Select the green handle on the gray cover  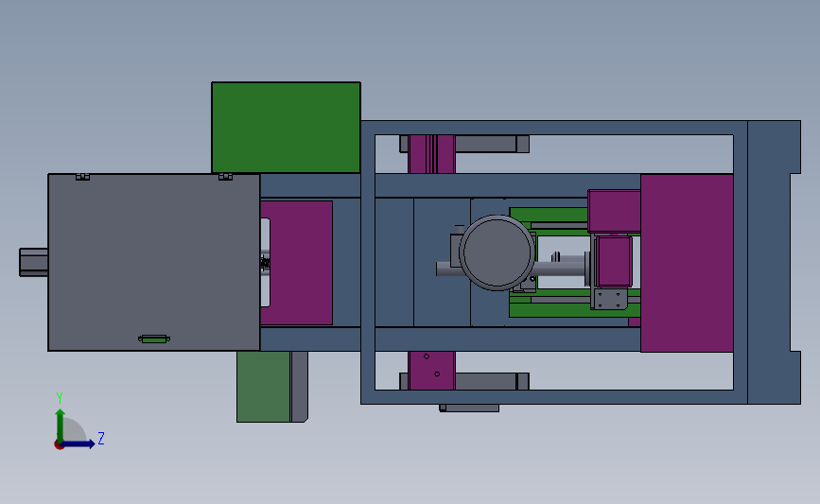(154, 339)
